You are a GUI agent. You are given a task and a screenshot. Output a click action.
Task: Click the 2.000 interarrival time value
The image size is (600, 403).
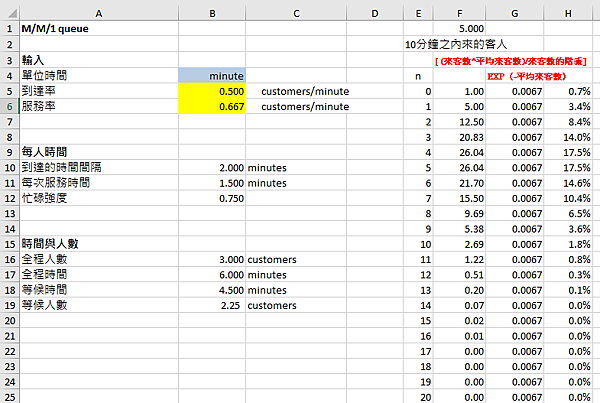231,168
